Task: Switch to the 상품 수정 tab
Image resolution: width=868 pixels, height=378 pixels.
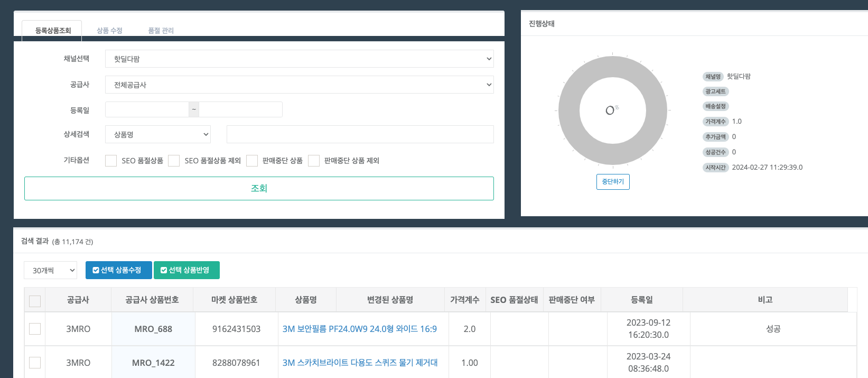Action: 109,31
